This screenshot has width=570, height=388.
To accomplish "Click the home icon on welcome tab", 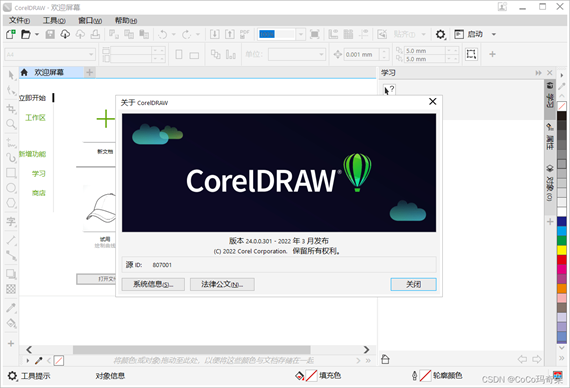I will click(x=24, y=72).
